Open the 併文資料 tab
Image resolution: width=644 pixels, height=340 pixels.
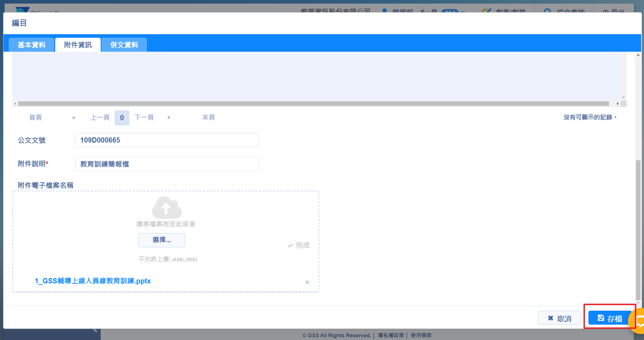point(124,45)
